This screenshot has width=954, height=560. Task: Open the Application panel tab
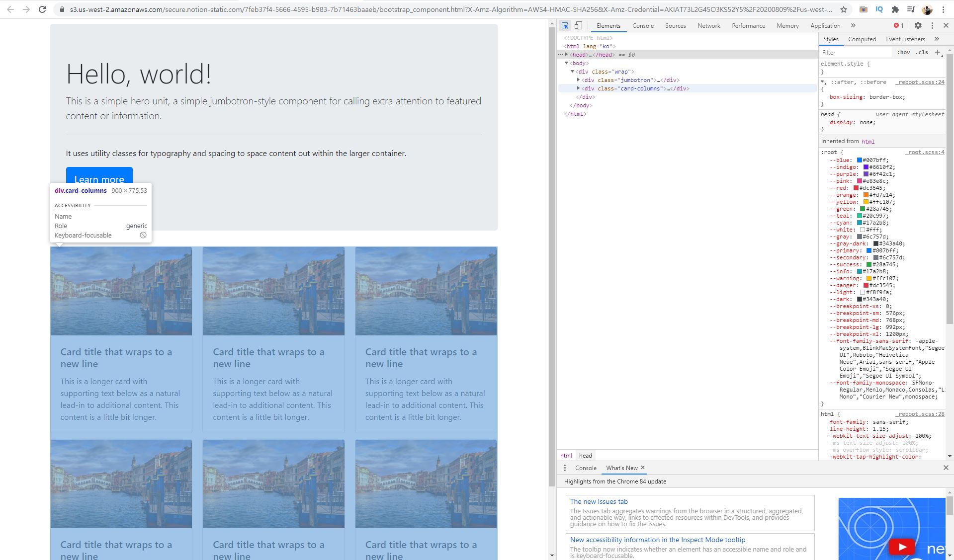click(825, 25)
